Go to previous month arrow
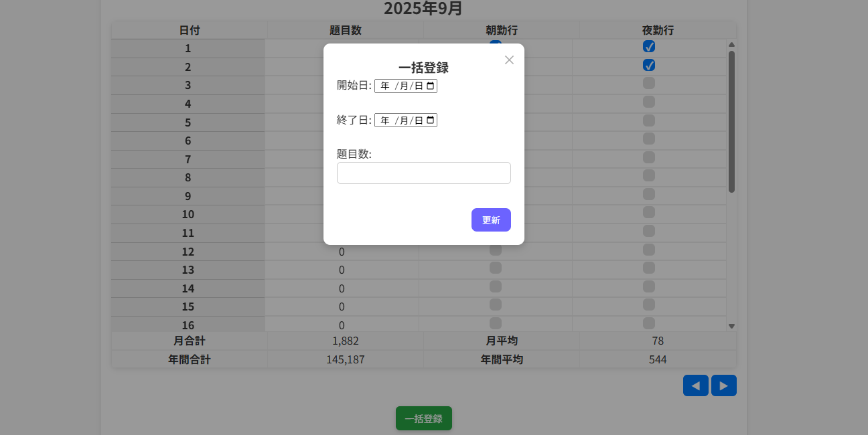 pos(696,385)
